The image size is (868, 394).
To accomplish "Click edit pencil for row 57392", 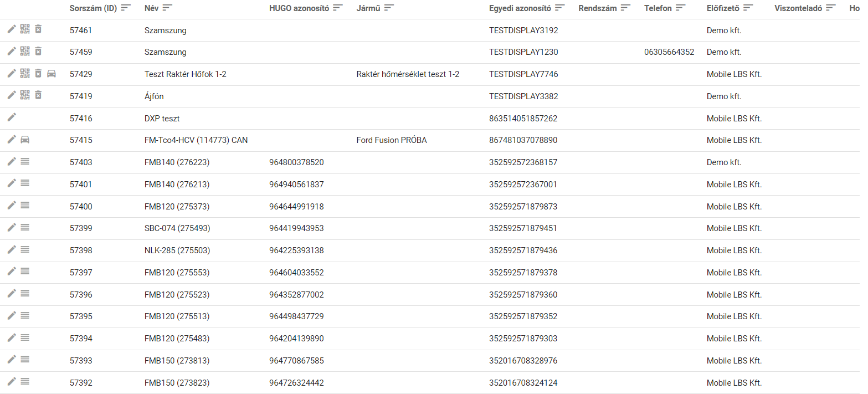I will 12,381.
